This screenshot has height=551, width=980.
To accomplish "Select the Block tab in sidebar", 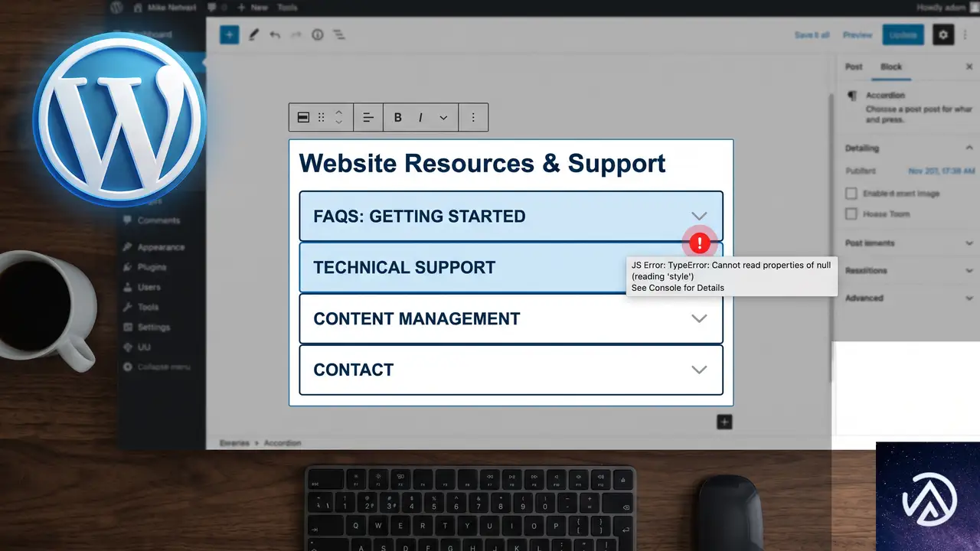I will click(x=891, y=67).
